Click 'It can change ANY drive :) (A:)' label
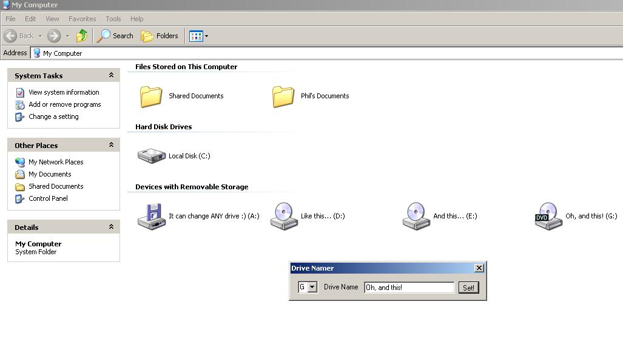 (x=214, y=216)
